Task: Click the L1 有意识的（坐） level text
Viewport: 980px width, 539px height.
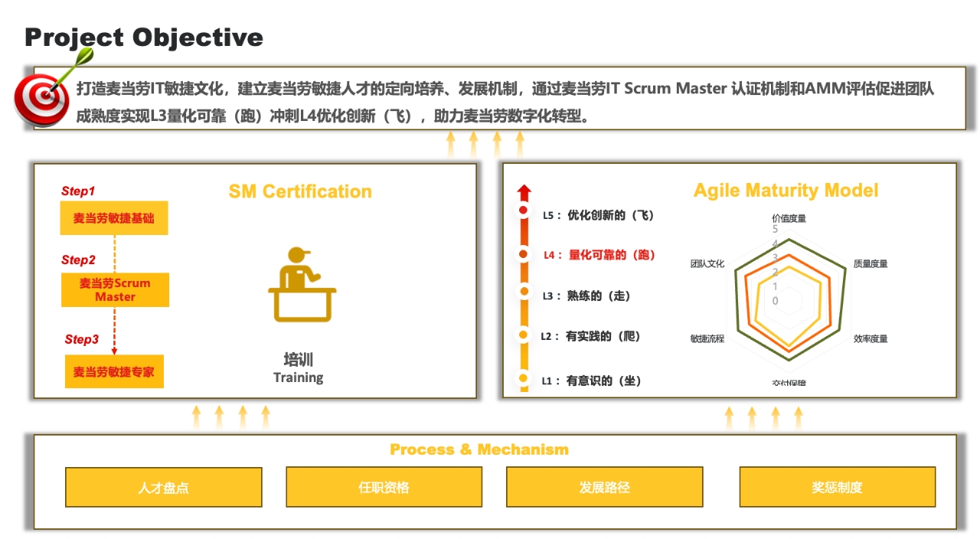Action: 591,381
